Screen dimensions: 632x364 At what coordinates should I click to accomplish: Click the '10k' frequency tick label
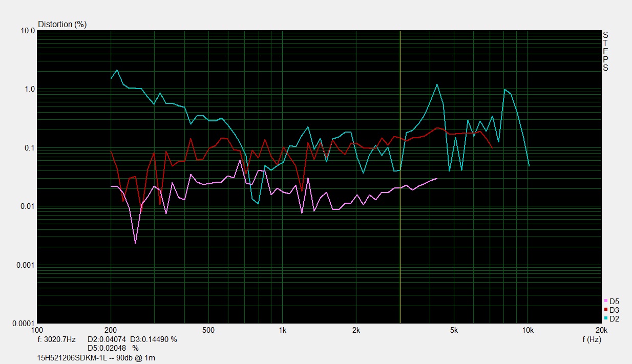528,330
